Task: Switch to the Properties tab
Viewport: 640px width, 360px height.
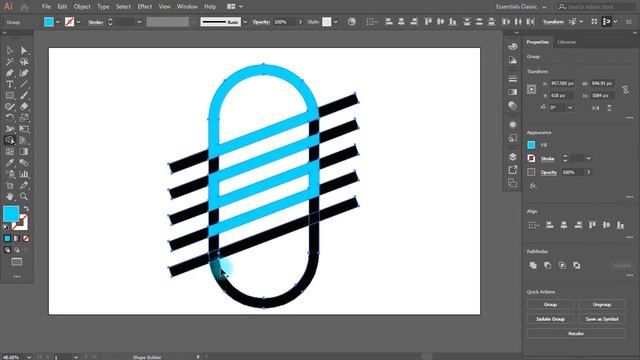Action: [x=538, y=42]
